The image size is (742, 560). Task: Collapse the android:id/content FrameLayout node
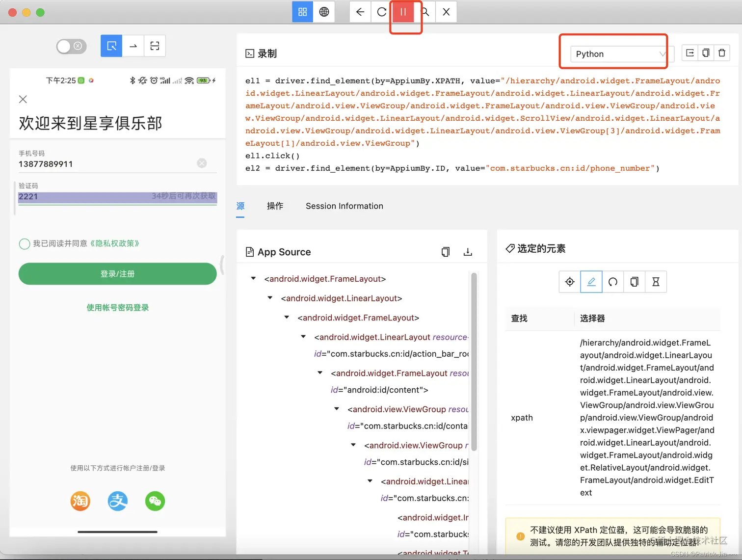[x=320, y=373]
